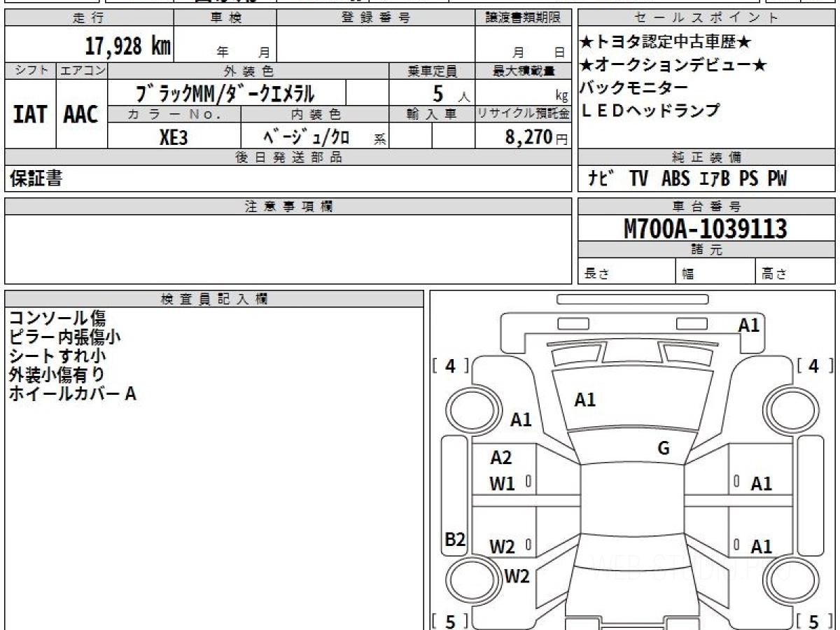Select the TV equipment item
The height and width of the screenshot is (630, 840).
pyautogui.click(x=638, y=179)
